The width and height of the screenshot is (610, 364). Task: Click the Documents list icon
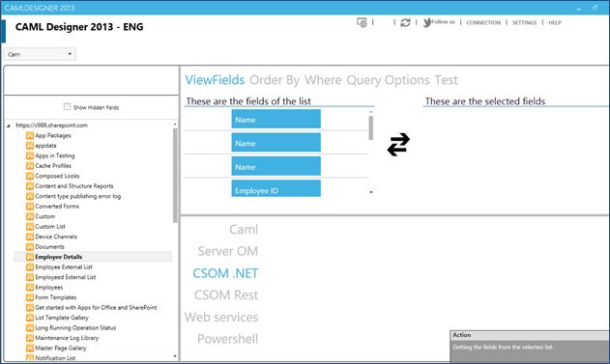[30, 246]
